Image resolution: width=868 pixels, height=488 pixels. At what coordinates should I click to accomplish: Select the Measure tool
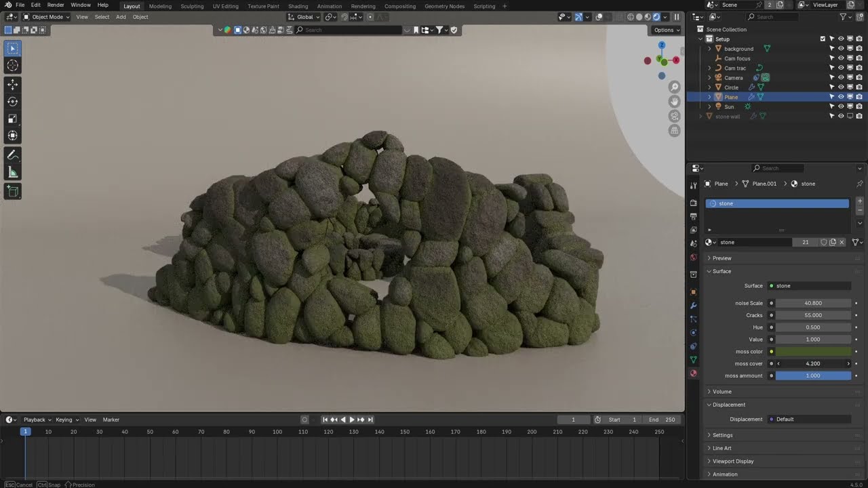click(x=12, y=173)
